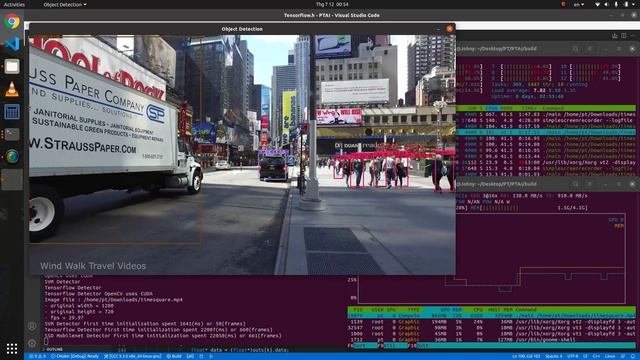Click the feedback icon in status bar
Viewport: 640px width, 360px height.
click(623, 356)
